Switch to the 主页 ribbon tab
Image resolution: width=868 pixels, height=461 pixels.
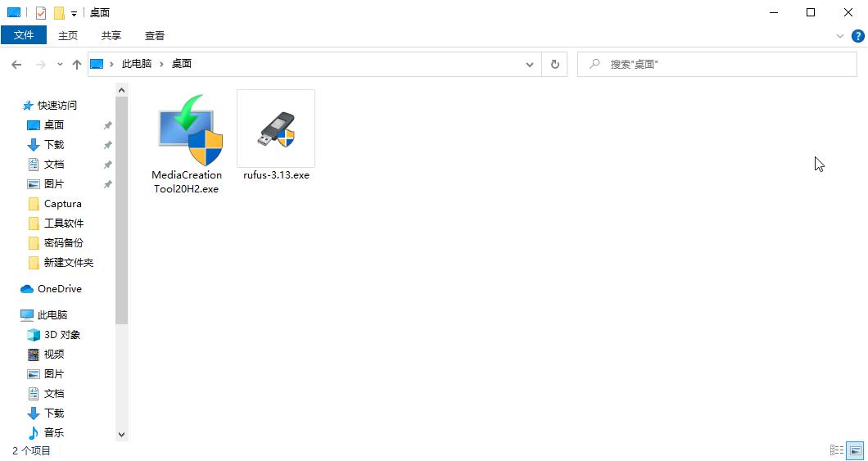[x=68, y=35]
